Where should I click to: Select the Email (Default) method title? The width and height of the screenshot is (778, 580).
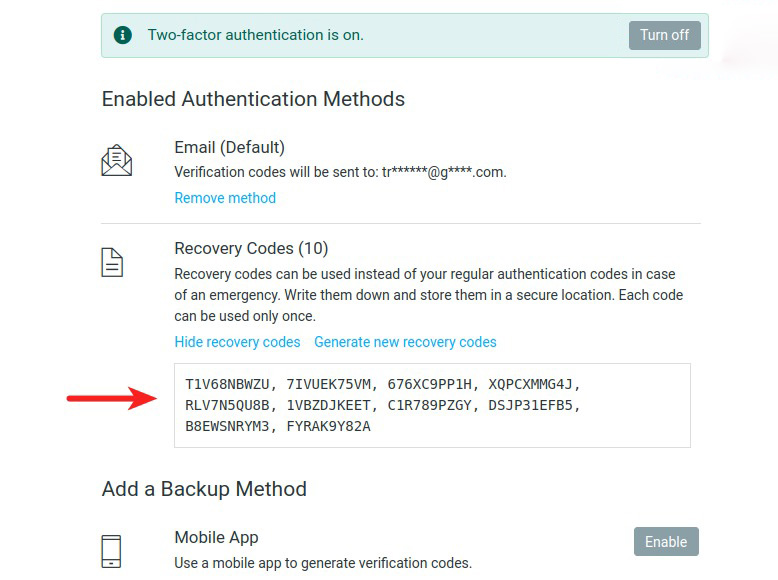coord(229,147)
